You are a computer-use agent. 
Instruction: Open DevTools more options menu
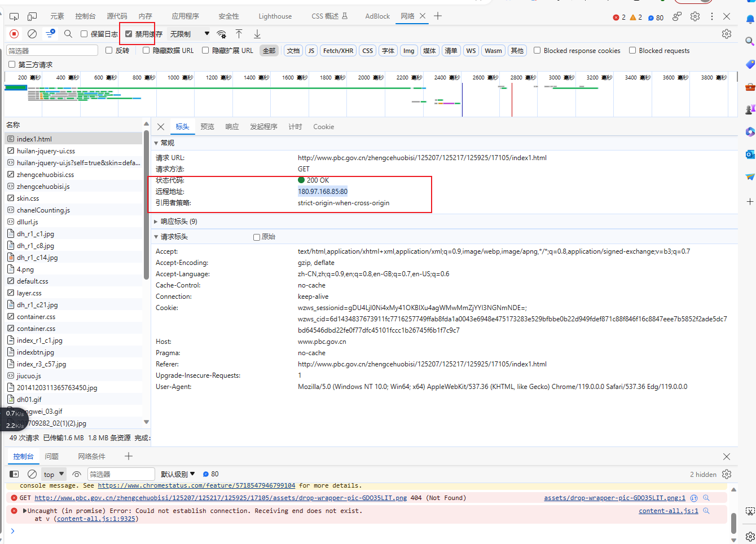tap(711, 16)
